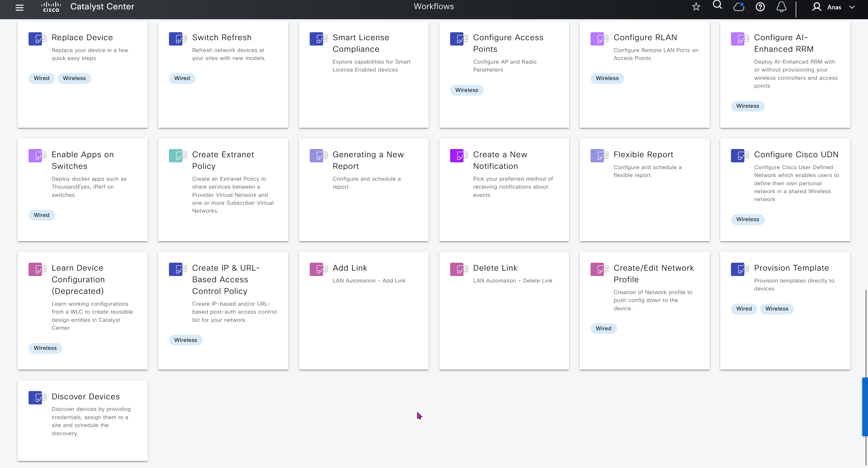
Task: Open the Discover Devices workflow
Action: (x=85, y=396)
